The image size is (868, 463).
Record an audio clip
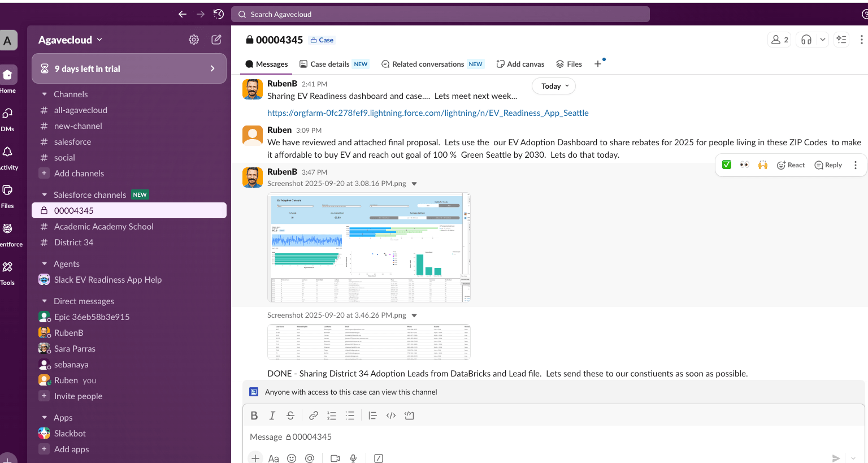(x=353, y=458)
